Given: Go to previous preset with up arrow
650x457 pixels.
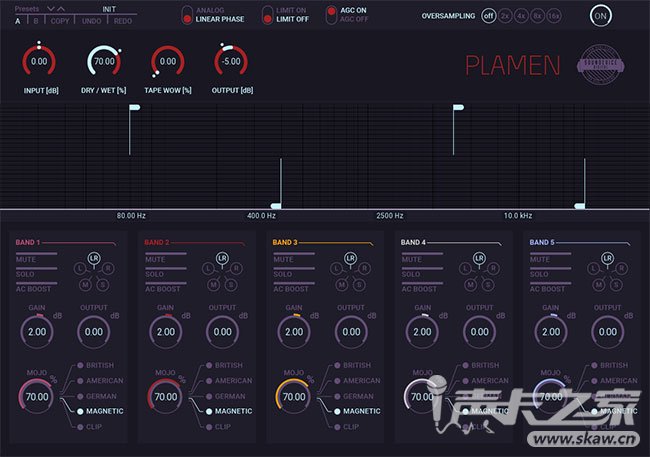Looking at the screenshot, I should coord(61,9).
